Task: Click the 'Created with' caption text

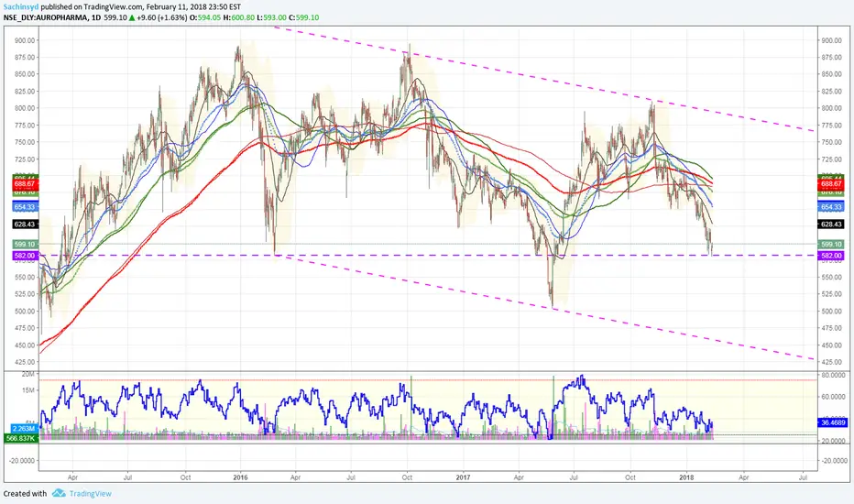Action: [x=25, y=494]
